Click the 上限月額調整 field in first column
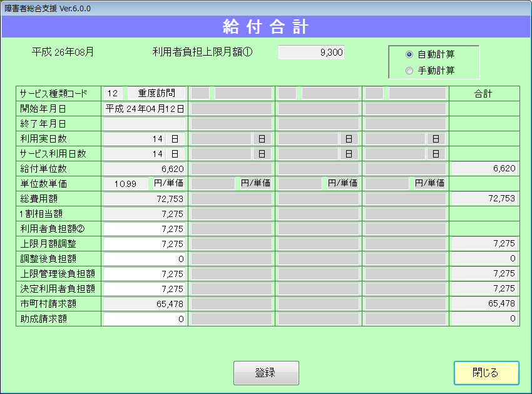This screenshot has height=394, width=532. click(145, 243)
